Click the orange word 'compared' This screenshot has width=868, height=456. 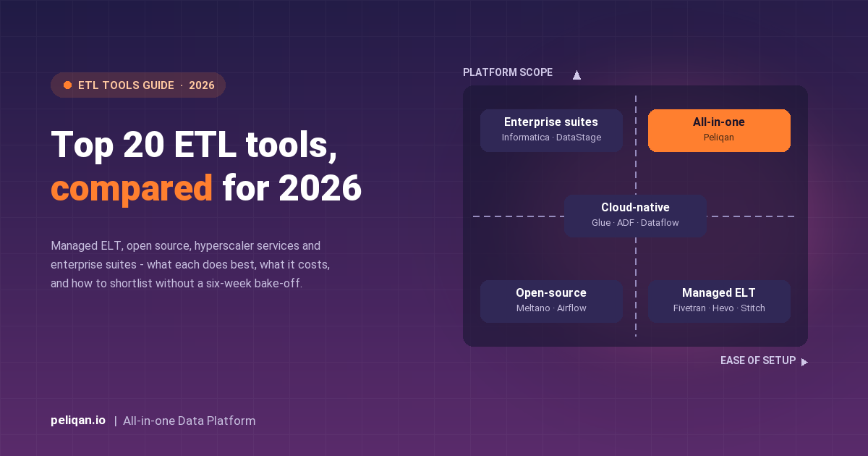point(132,188)
